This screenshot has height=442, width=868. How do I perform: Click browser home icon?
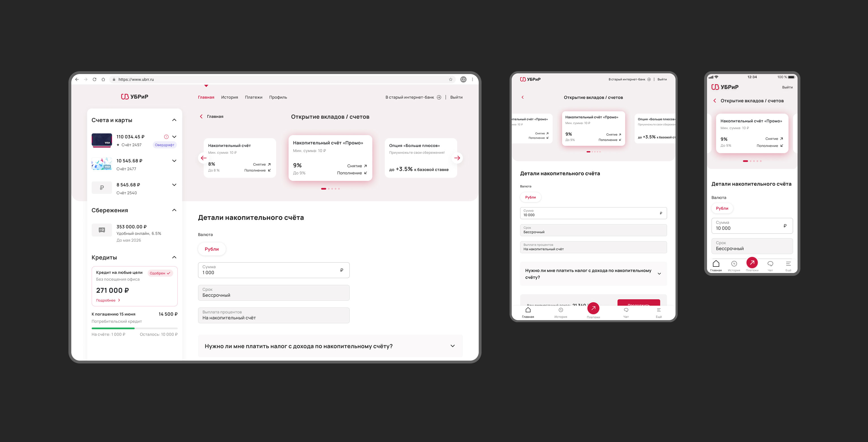103,79
